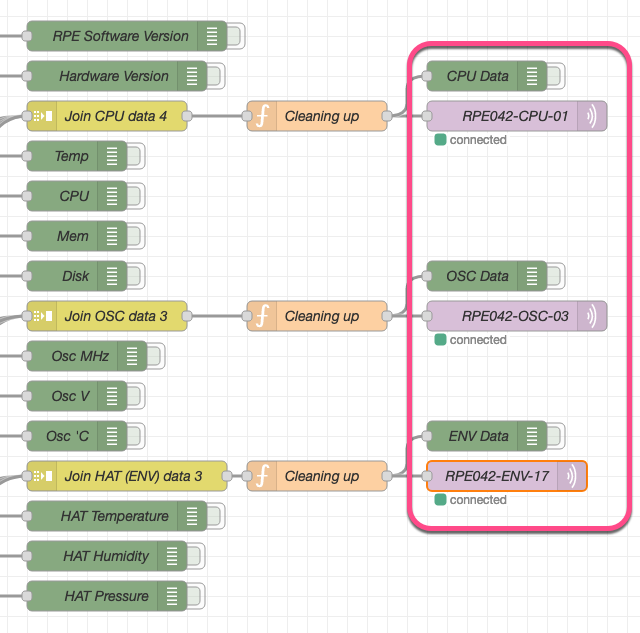
Task: Toggle the ENV Data debug button
Action: point(556,436)
